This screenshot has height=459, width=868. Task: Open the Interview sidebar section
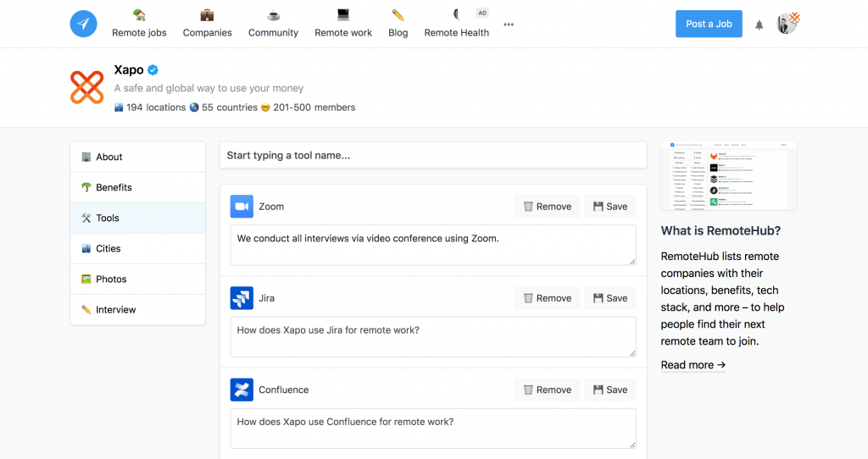pyautogui.click(x=115, y=309)
